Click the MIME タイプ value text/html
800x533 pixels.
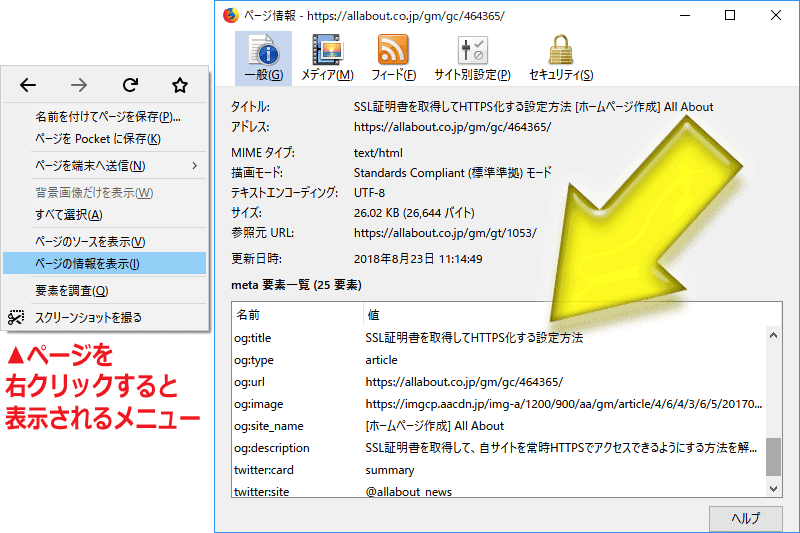coord(378,153)
